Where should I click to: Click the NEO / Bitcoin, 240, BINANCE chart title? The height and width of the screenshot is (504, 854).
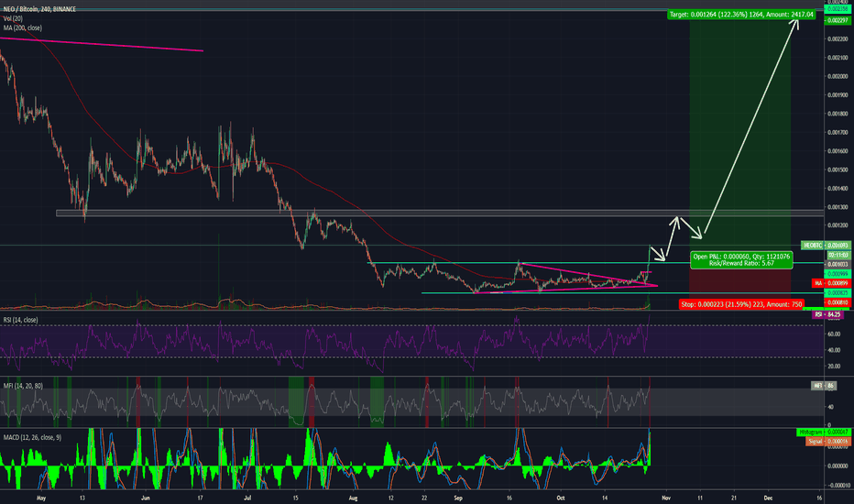tap(39, 9)
